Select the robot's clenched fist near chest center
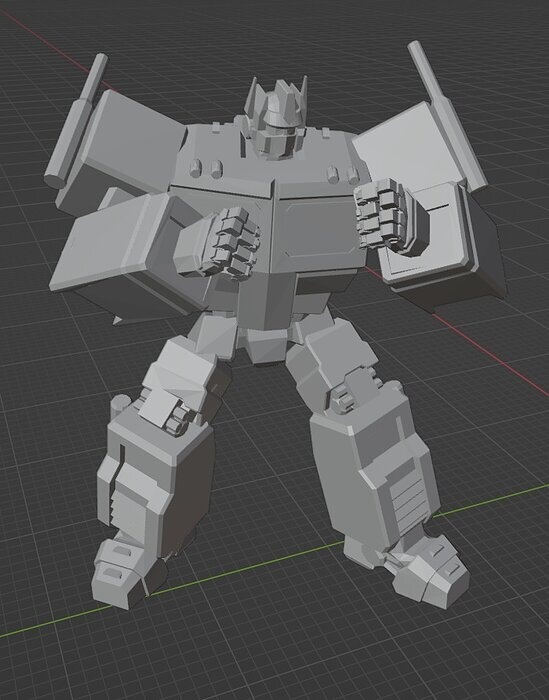This screenshot has width=549, height=700. [217, 242]
